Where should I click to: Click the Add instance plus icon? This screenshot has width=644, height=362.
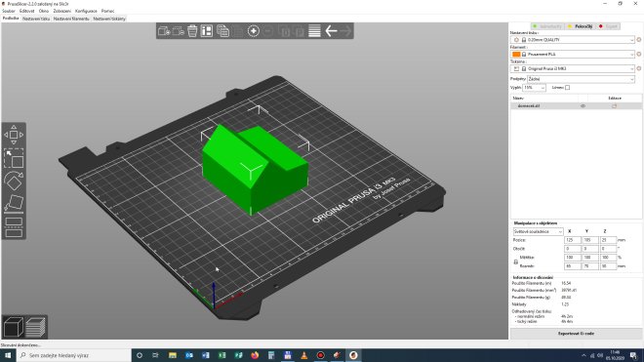click(x=254, y=31)
